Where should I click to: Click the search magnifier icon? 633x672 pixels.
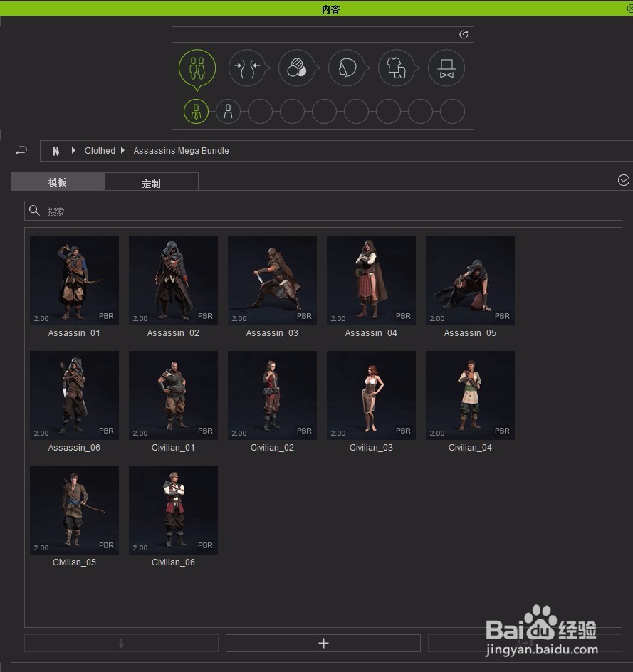(34, 211)
